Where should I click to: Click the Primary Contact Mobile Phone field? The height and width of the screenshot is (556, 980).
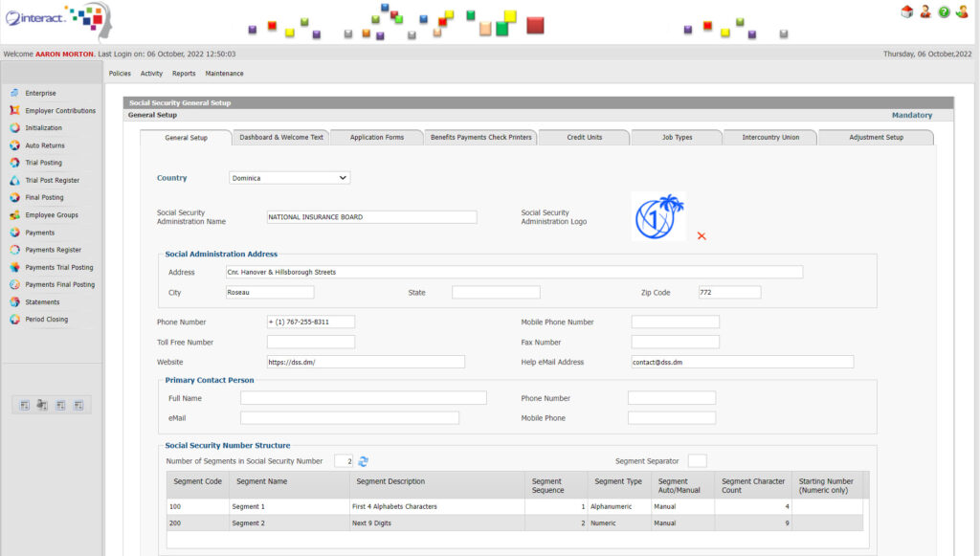[672, 418]
